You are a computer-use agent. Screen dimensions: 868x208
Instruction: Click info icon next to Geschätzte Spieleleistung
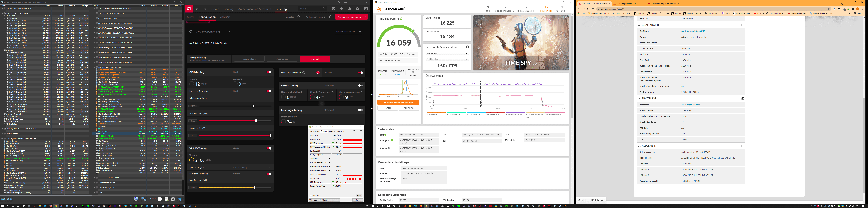[467, 47]
